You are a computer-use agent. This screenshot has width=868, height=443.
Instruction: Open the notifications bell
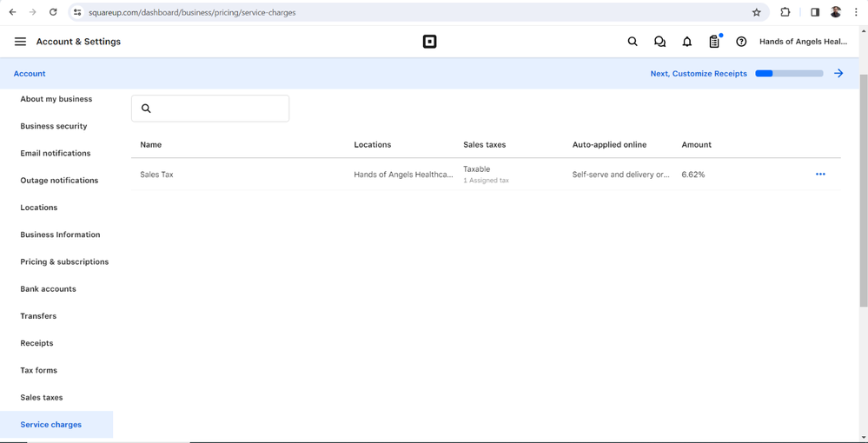pyautogui.click(x=686, y=42)
